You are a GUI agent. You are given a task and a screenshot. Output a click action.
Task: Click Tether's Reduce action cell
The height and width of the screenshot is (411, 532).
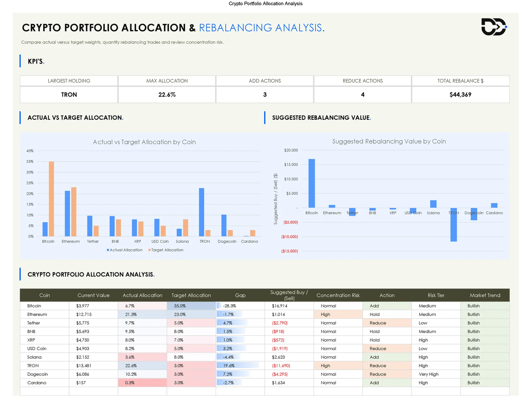click(x=387, y=323)
